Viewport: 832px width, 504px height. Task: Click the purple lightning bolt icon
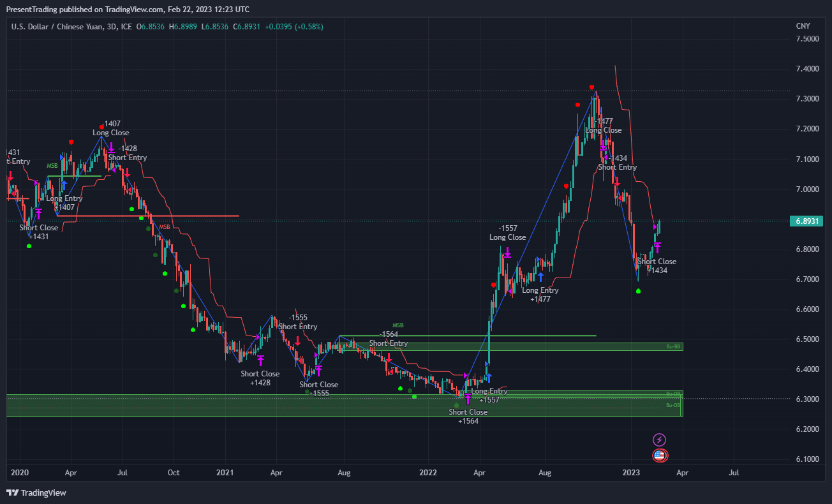[660, 440]
